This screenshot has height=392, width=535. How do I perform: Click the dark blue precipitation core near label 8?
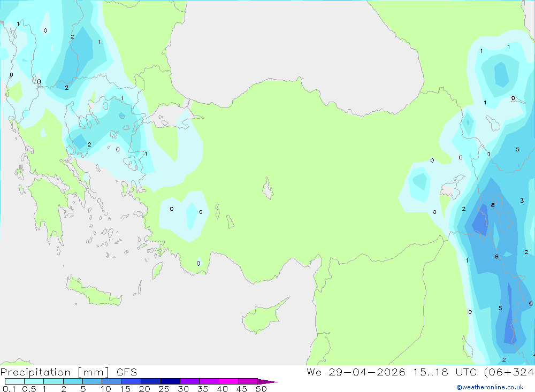[481, 221]
